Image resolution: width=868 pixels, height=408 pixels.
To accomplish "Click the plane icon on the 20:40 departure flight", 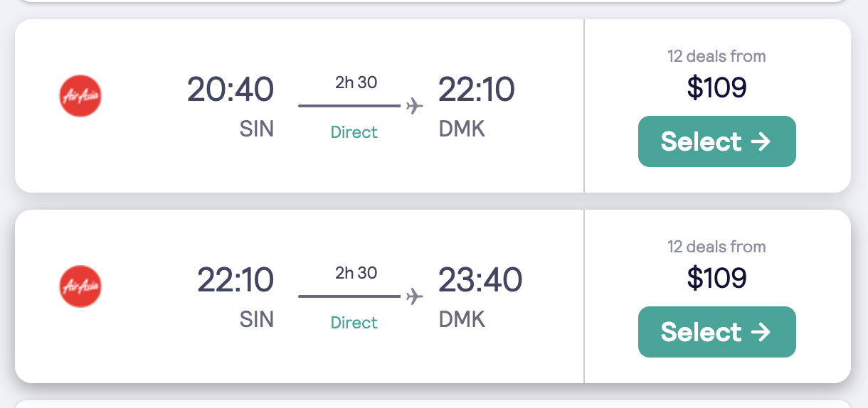I will (x=414, y=106).
